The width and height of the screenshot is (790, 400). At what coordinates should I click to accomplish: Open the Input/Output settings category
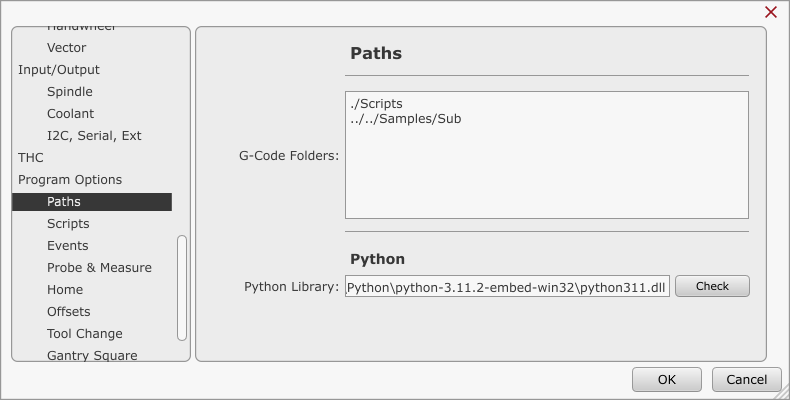click(x=59, y=70)
